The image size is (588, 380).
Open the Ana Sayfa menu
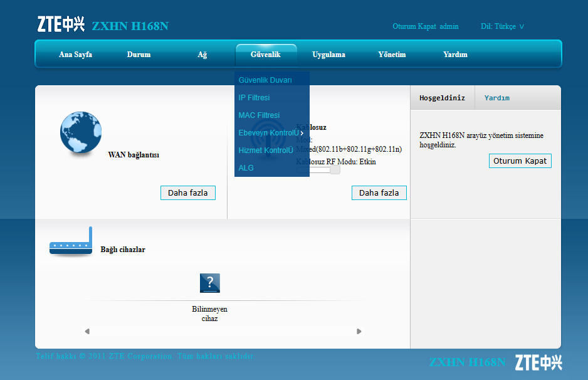click(x=75, y=55)
